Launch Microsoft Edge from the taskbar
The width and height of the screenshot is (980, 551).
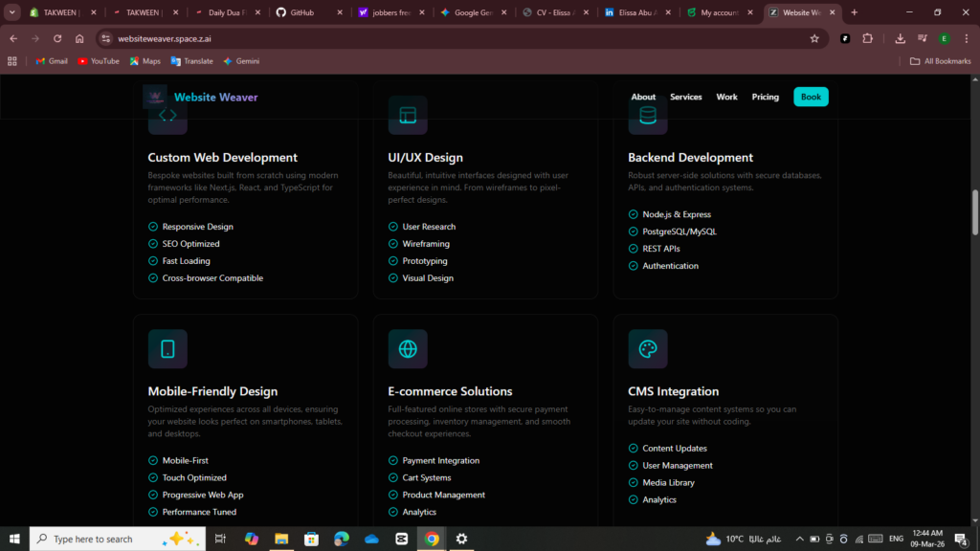point(342,539)
